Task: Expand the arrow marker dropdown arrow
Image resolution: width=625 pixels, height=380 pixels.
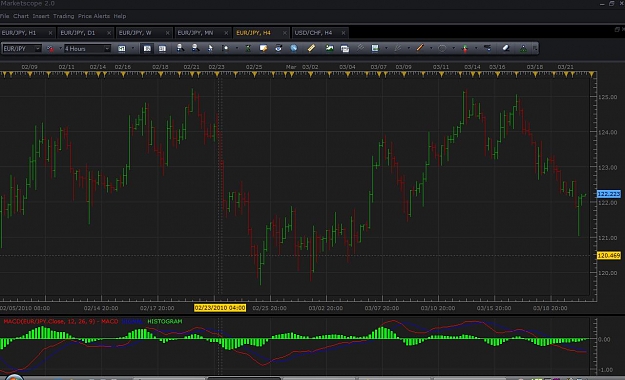Action: [x=476, y=48]
